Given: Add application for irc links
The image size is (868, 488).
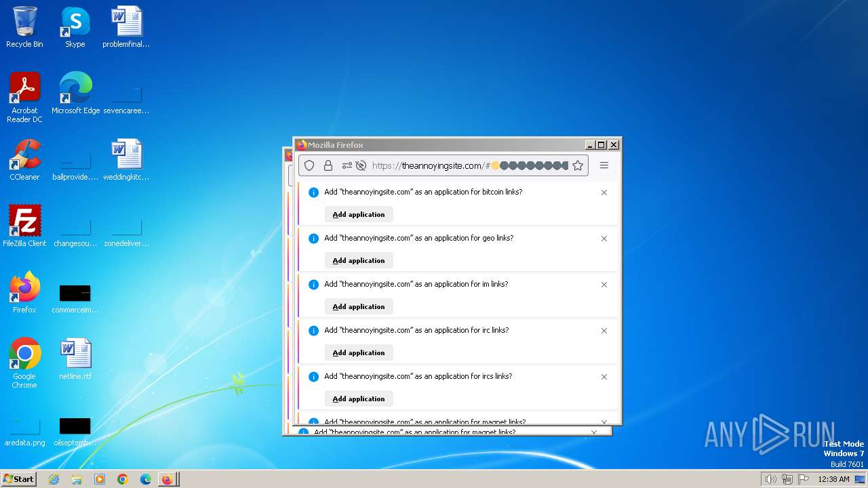Looking at the screenshot, I should coord(359,352).
